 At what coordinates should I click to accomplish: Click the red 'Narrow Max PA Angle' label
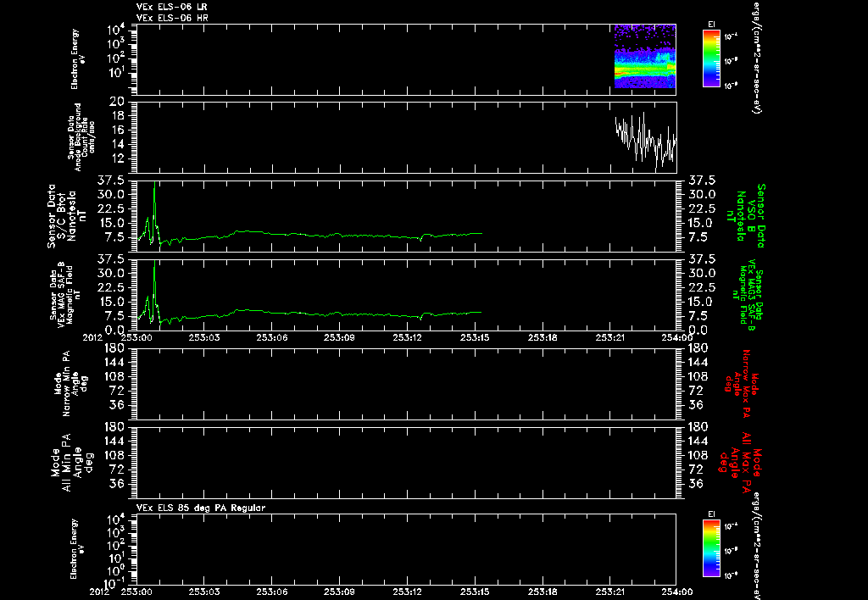741,383
